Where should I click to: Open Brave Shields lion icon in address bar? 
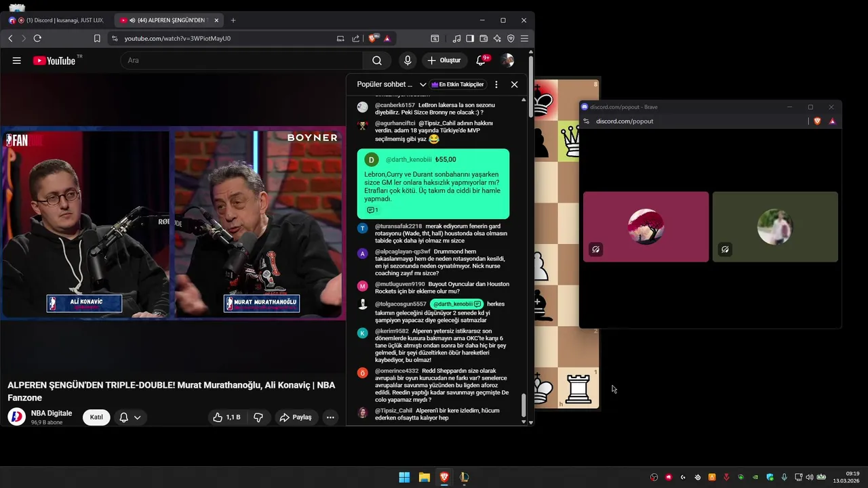tap(372, 39)
